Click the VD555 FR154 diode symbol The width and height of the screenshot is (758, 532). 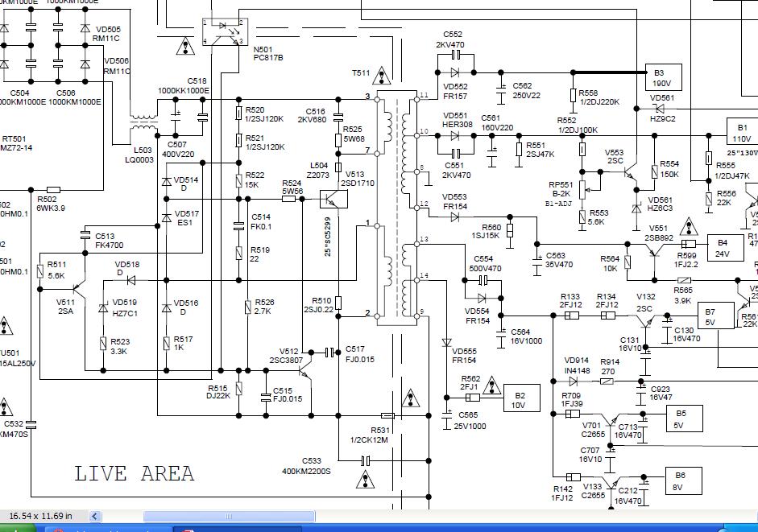coord(446,342)
